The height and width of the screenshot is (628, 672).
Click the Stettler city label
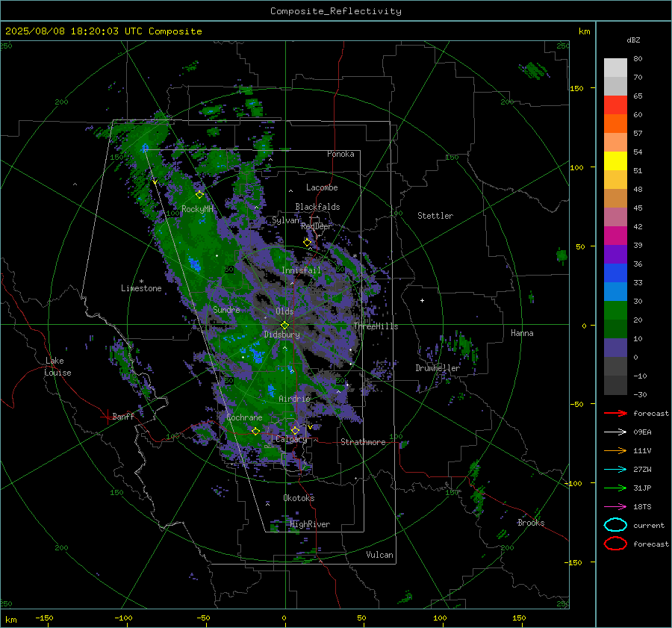point(435,216)
